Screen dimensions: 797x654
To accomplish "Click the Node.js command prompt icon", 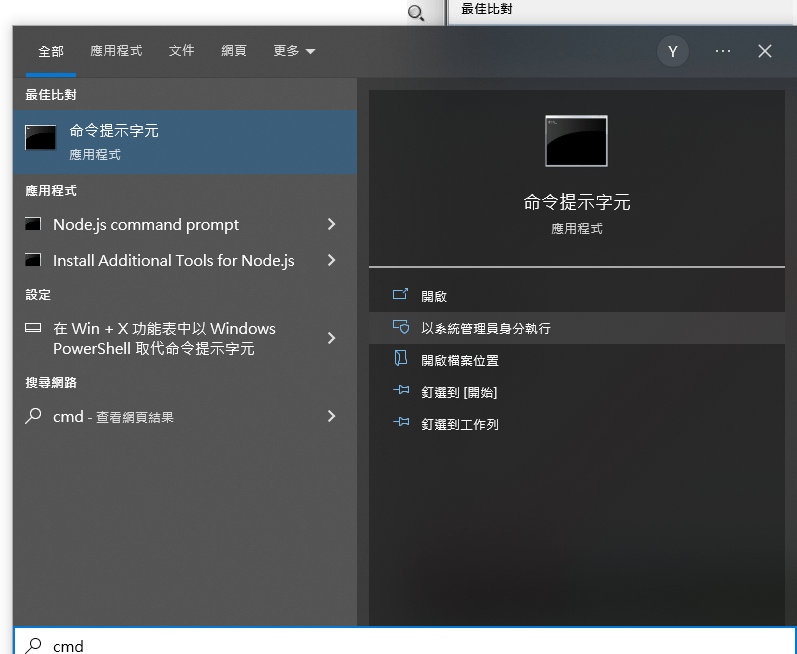I will (33, 225).
